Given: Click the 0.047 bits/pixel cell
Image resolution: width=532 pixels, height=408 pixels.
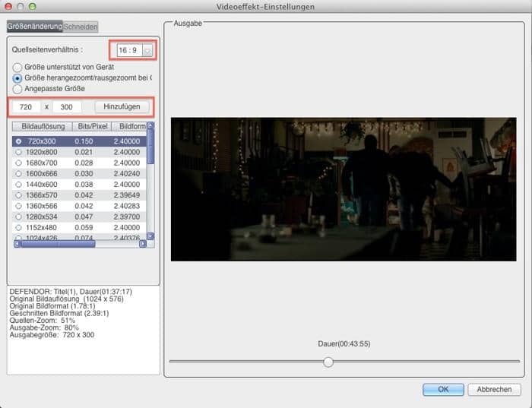Looking at the screenshot, I should pyautogui.click(x=84, y=217).
